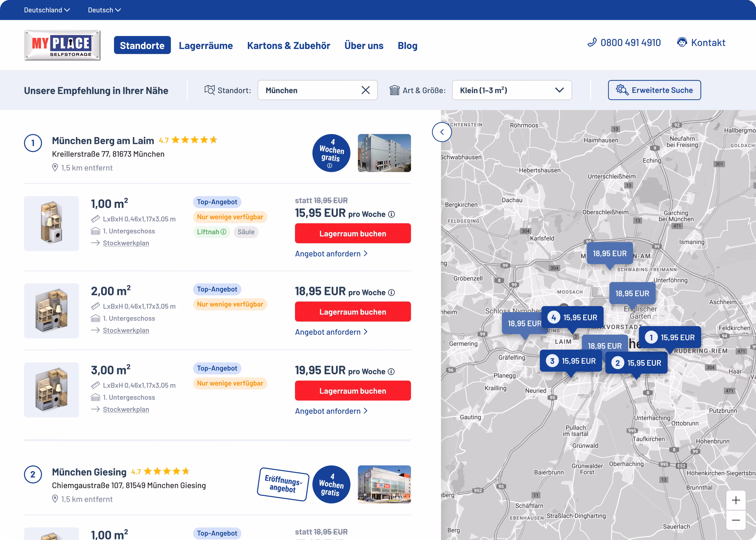Viewport: 756px width, 540px height.
Task: Click the storage unit icon beside Art & Größe
Action: (x=395, y=90)
